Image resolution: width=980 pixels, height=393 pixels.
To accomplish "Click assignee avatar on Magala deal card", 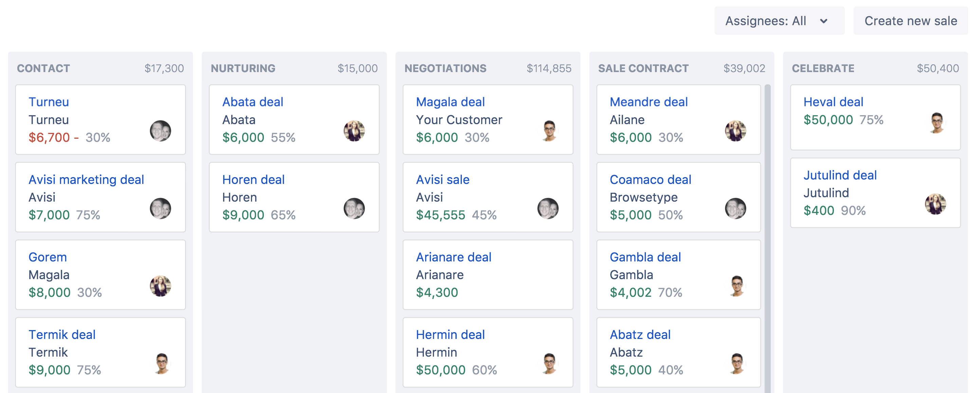I will tap(549, 131).
